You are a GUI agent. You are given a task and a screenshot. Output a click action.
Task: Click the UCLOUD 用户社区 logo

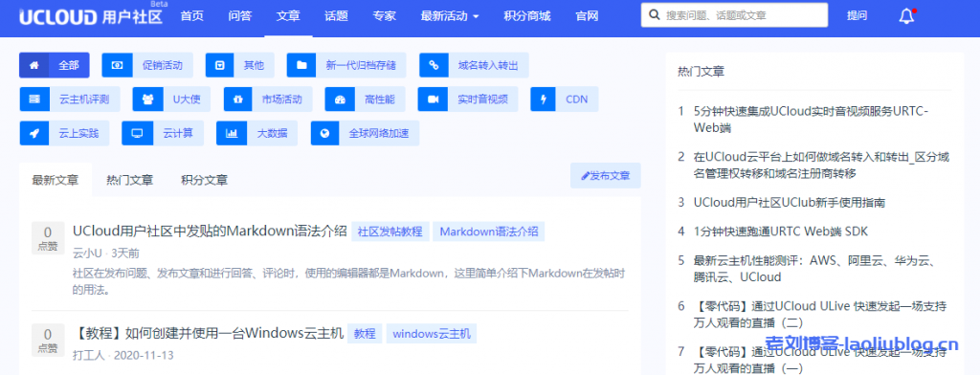[91, 15]
